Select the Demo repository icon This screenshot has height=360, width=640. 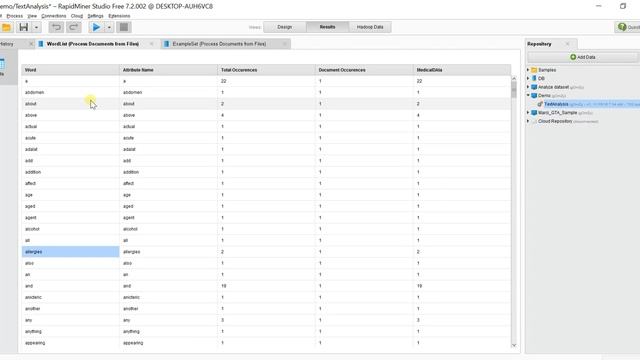[x=534, y=96]
